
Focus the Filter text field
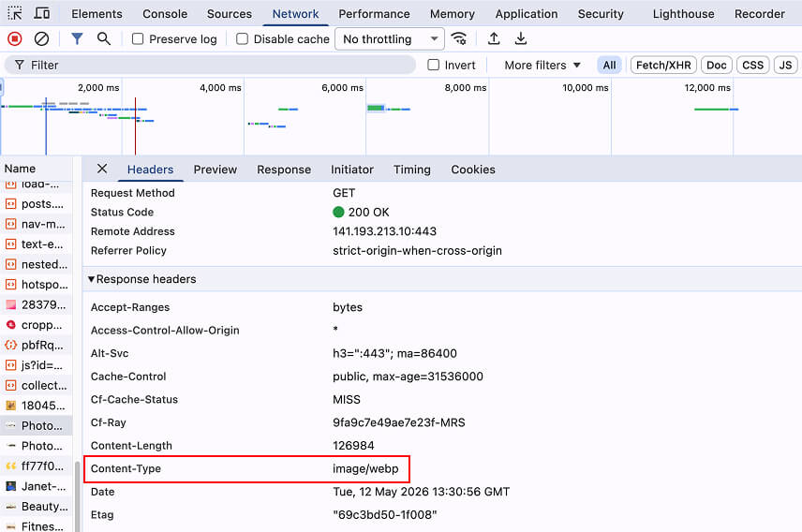point(210,65)
